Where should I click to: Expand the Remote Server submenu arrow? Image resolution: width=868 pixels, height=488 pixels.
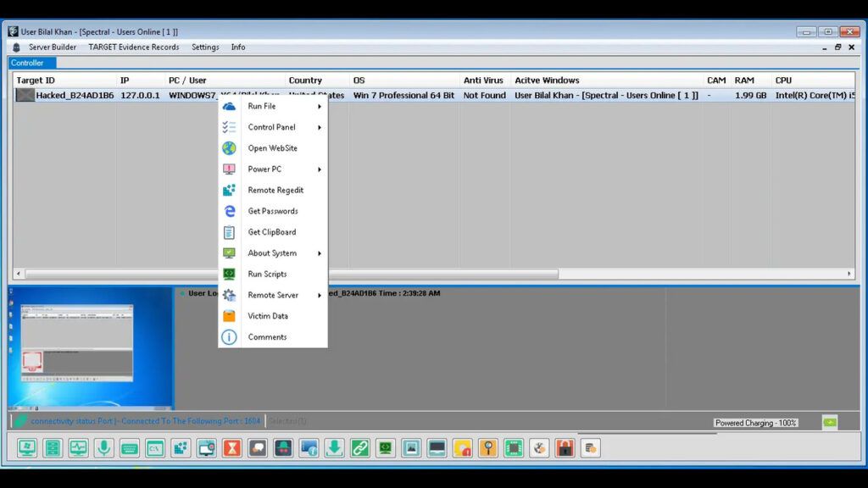coord(320,296)
